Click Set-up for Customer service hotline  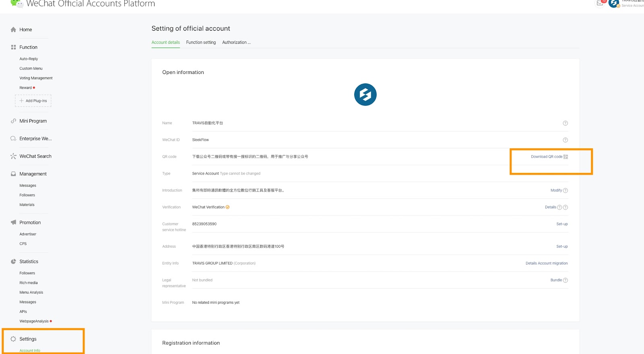coord(562,224)
